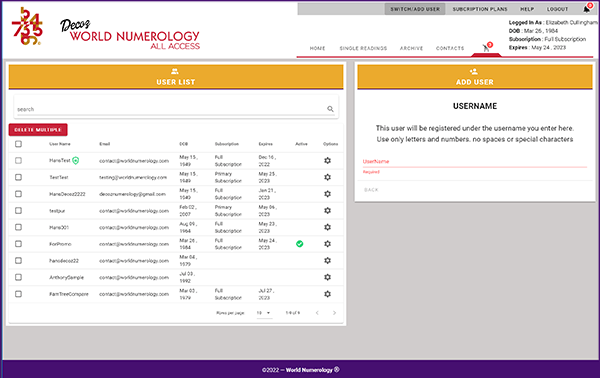Image resolution: width=600 pixels, height=378 pixels.
Task: Open options gear for testpur row
Action: [328, 210]
